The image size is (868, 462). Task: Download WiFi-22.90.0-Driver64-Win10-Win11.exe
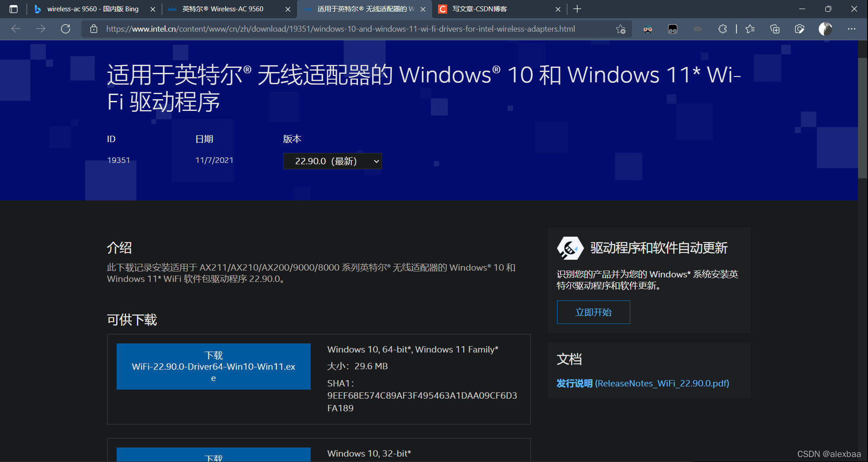213,367
